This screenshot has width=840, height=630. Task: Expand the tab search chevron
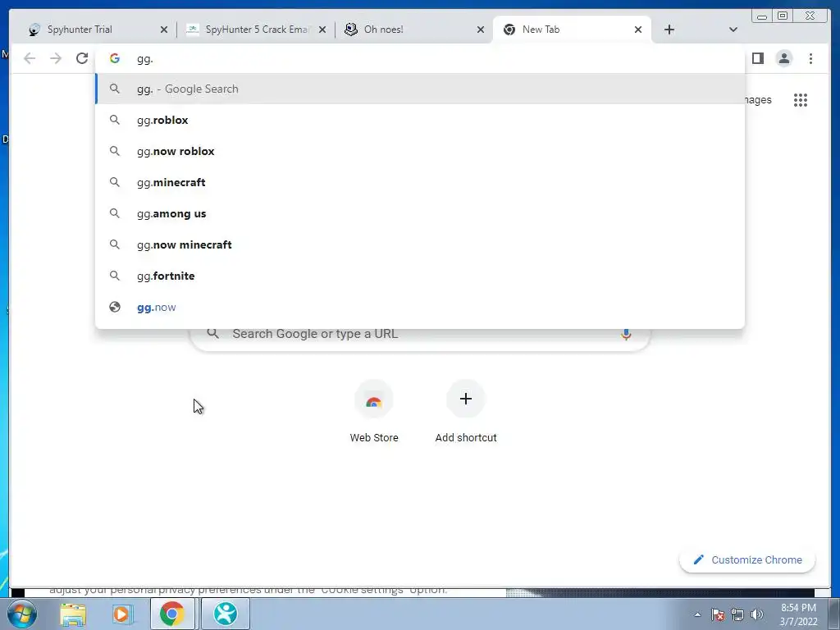pos(733,30)
